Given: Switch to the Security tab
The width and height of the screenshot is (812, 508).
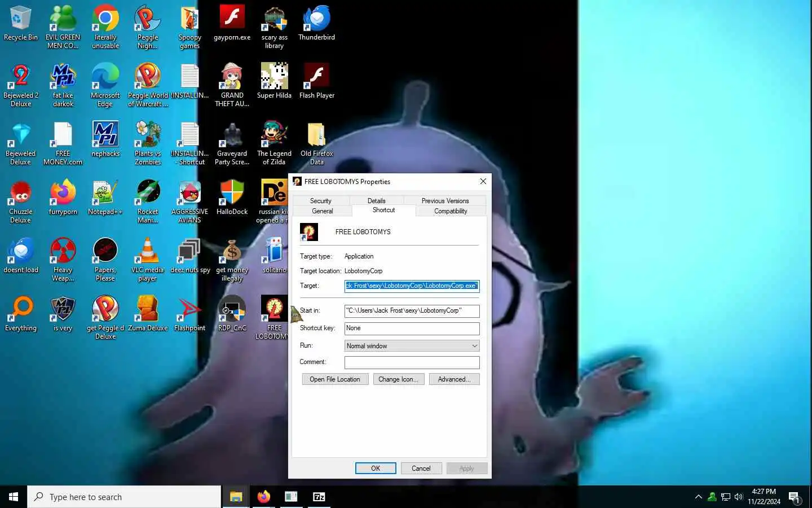Looking at the screenshot, I should tap(321, 201).
